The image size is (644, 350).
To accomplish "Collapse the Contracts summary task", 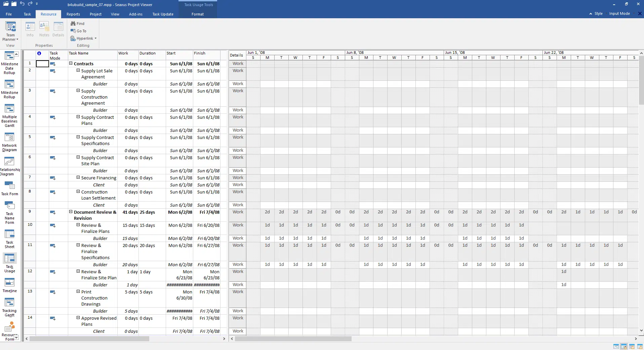I will (71, 63).
